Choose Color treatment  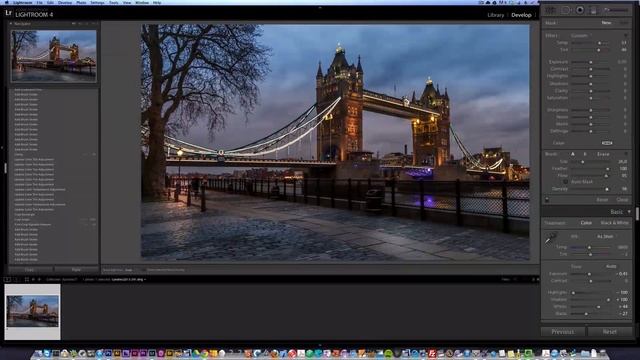coord(586,223)
